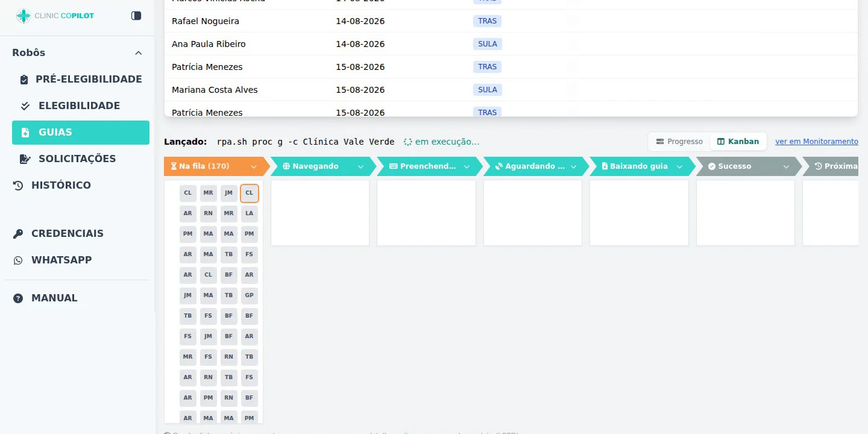The image size is (868, 434).
Task: Click TRAS badge in Rafael Nogueira row
Action: pos(488,21)
